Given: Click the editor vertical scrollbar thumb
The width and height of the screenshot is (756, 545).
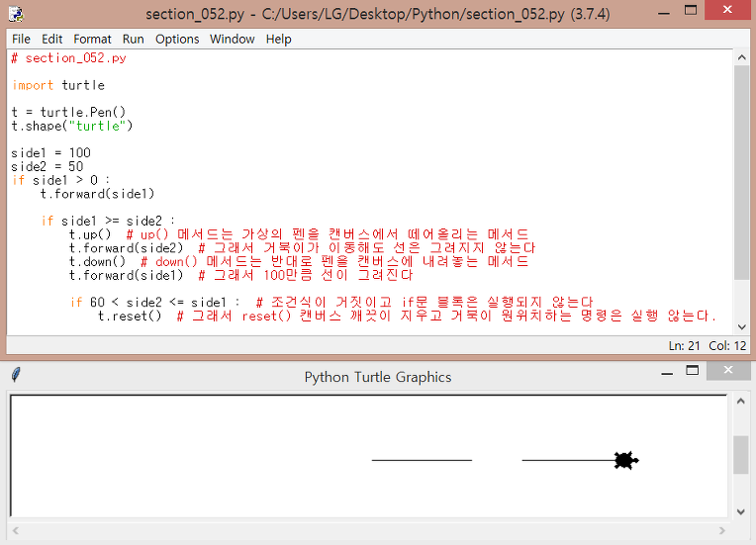Looking at the screenshot, I should (x=741, y=172).
